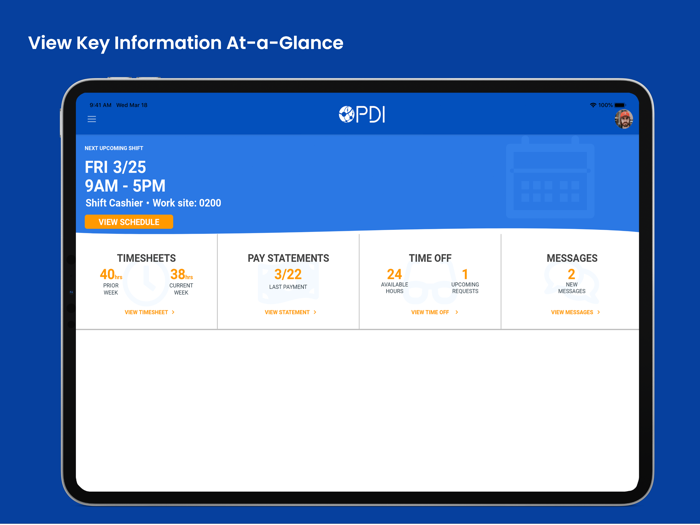The image size is (700, 525).
Task: Click Shift Cashier work site text
Action: [x=153, y=203]
